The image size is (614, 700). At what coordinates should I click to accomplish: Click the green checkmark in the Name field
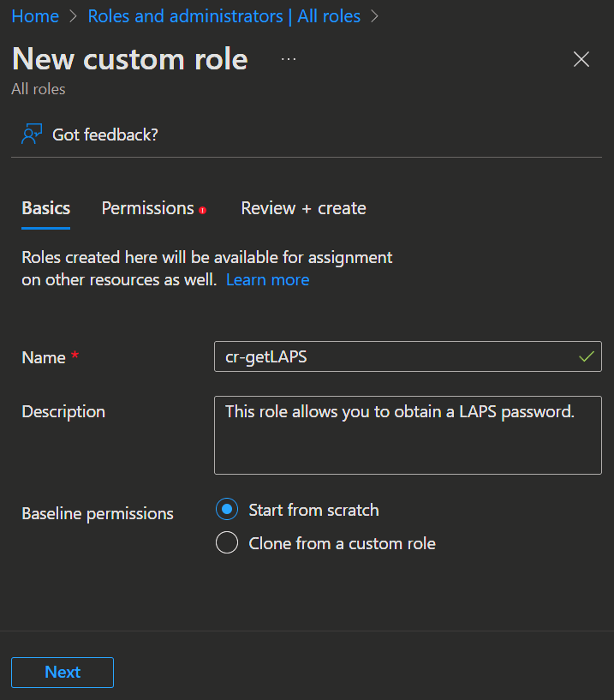(x=586, y=357)
